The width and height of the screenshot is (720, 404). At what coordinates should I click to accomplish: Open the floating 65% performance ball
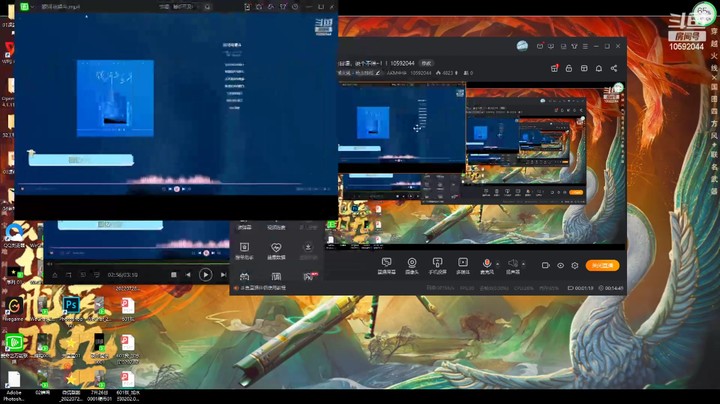pos(703,12)
